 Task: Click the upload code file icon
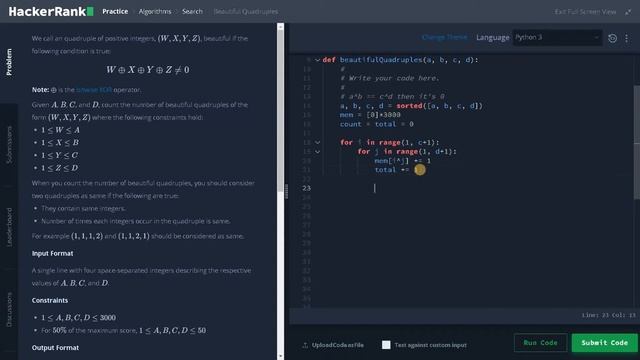(x=305, y=345)
